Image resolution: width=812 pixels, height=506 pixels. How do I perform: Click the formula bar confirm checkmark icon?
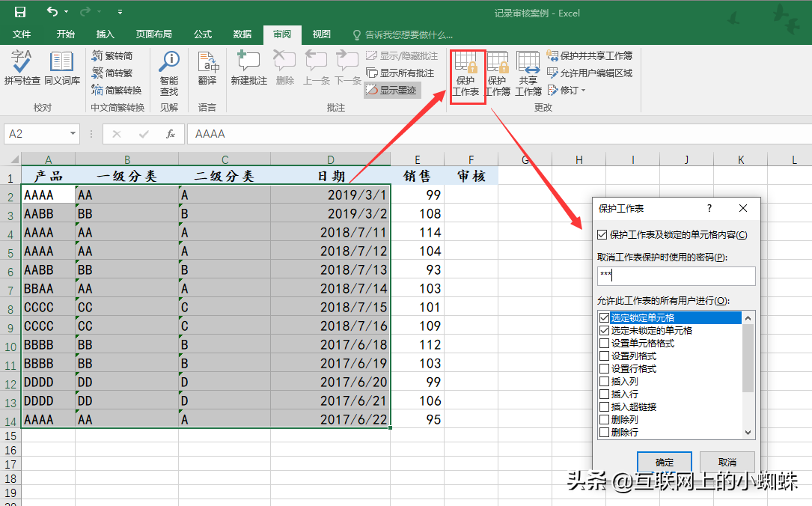point(144,134)
